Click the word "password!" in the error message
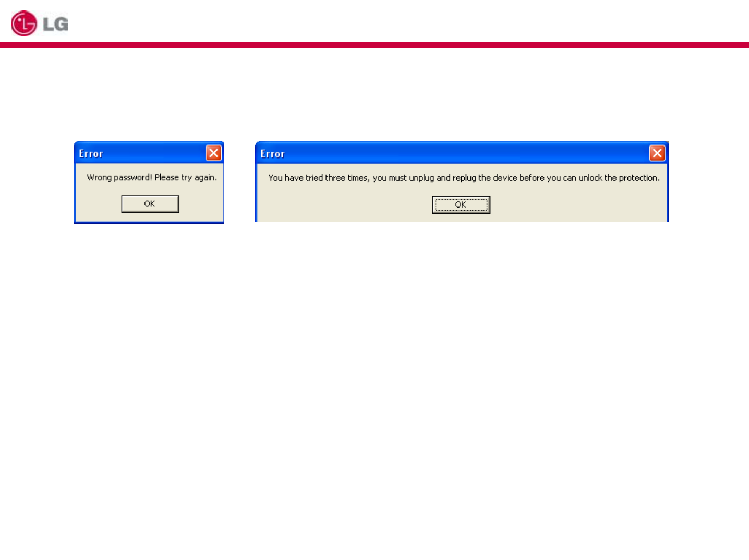Screen dimensions: 749x560 point(133,178)
